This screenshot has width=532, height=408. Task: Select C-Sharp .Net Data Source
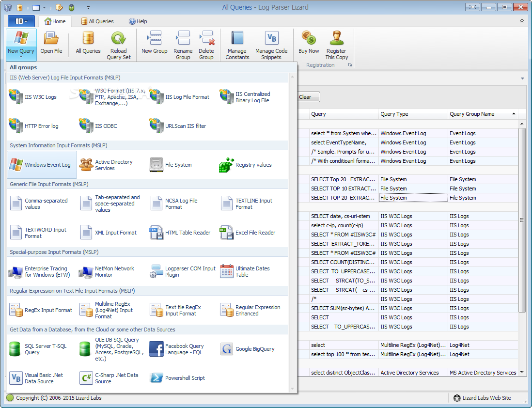tap(112, 378)
